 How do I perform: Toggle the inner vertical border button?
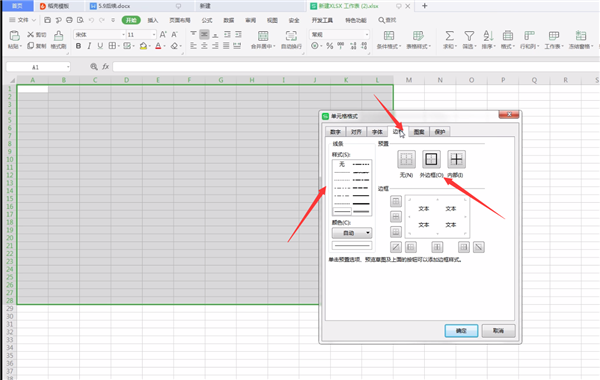click(x=437, y=247)
